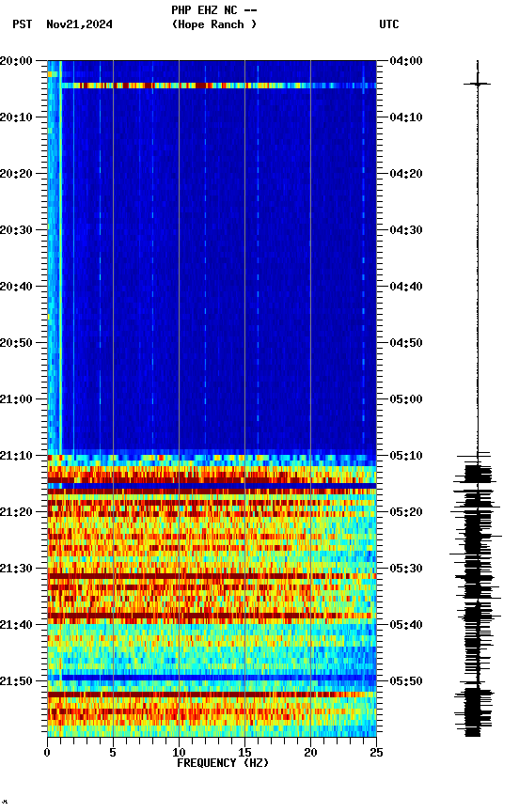
Task: Click the 04:40 UTC time label
Action: pyautogui.click(x=406, y=287)
